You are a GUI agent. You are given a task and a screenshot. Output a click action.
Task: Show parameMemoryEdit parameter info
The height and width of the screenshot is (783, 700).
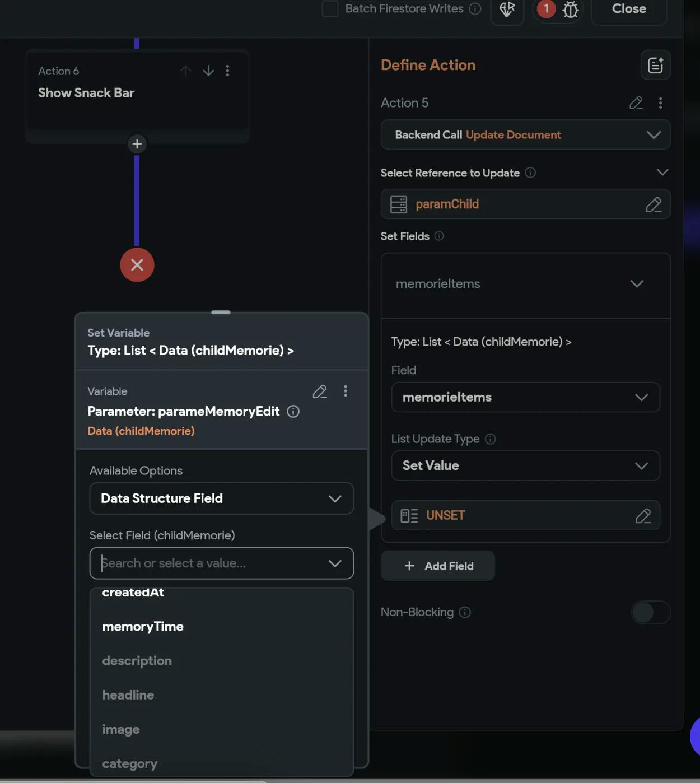point(293,412)
